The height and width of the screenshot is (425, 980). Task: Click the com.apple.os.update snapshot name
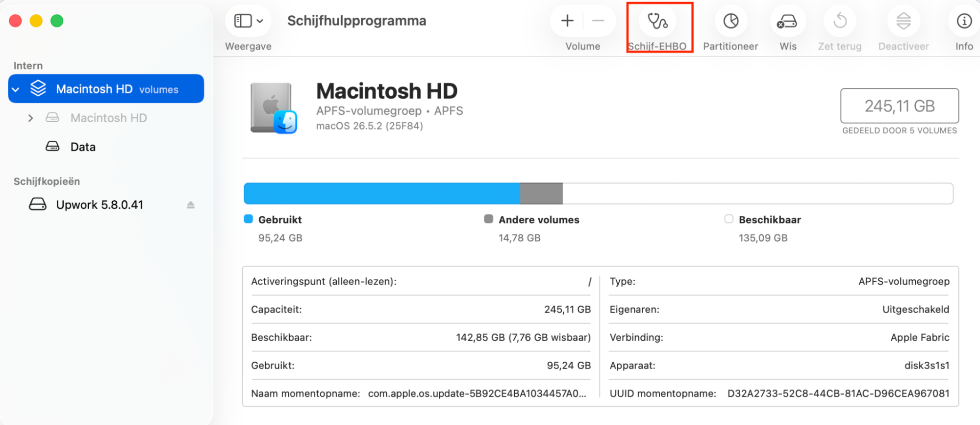(x=477, y=394)
